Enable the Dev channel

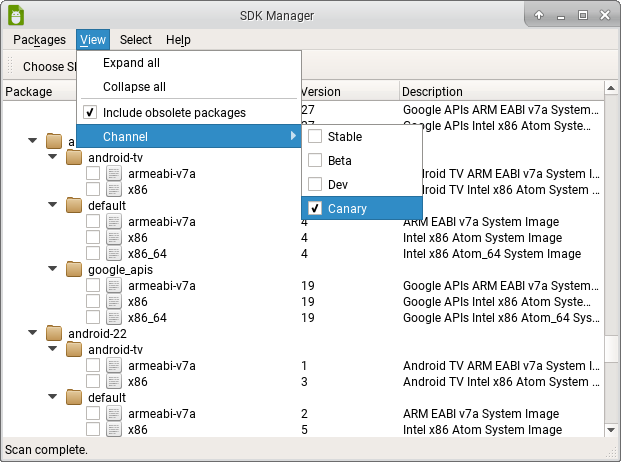[x=315, y=184]
